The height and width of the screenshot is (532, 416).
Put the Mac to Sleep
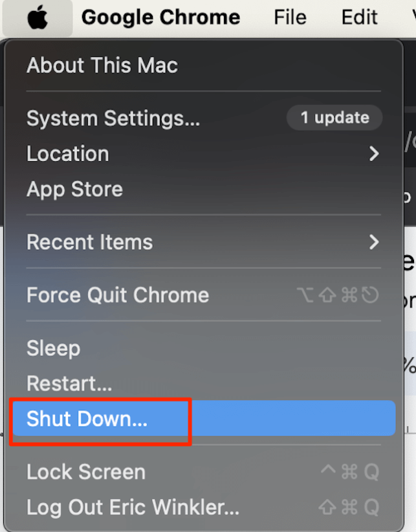tap(203, 348)
